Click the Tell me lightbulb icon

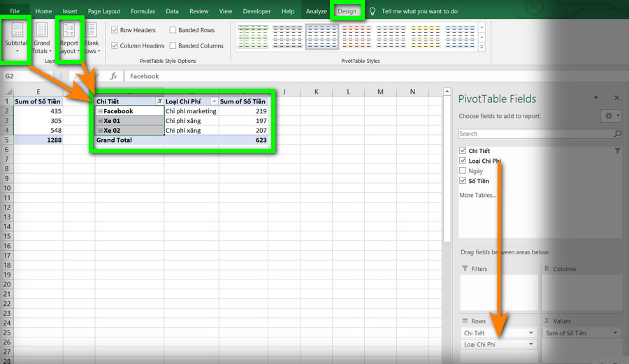coord(373,11)
